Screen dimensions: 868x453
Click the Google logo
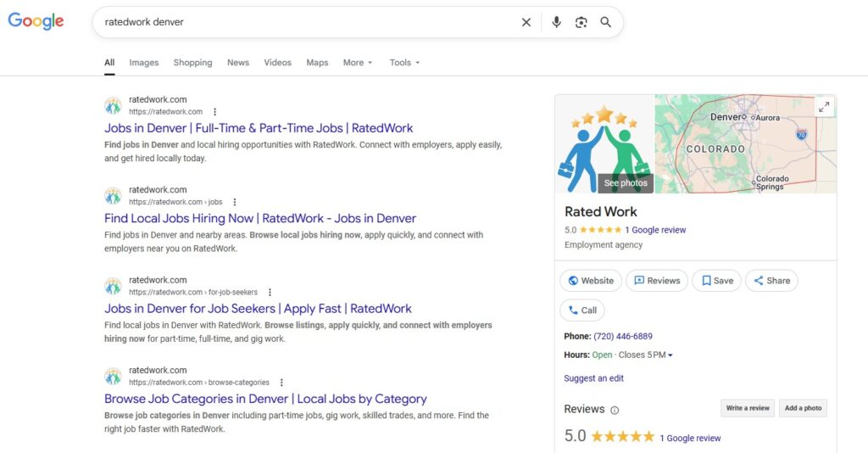[36, 21]
